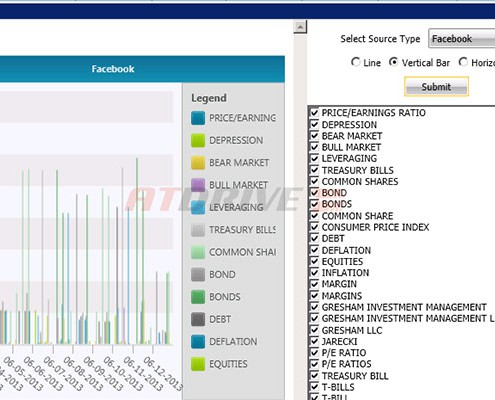Toggle the MARGINS checkbox
Screen dimensions: 495x400
pyautogui.click(x=314, y=295)
